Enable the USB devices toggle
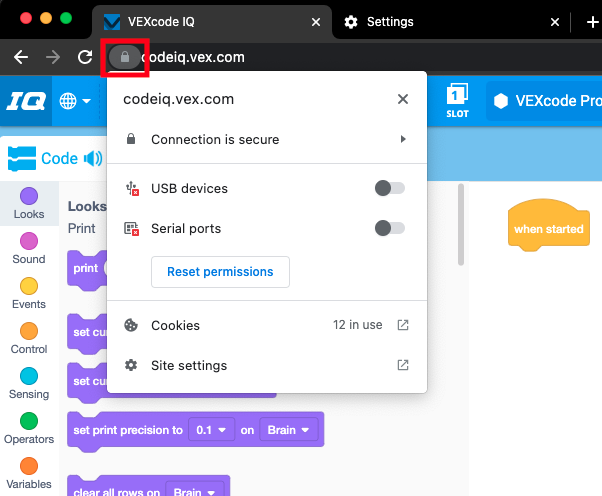 click(389, 188)
